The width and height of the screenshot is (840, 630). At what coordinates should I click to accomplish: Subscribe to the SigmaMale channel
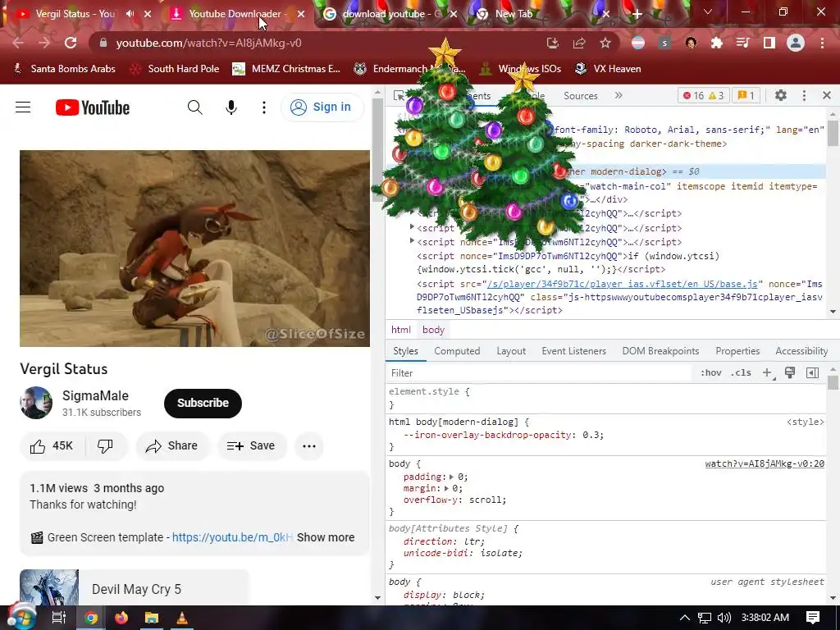[203, 403]
